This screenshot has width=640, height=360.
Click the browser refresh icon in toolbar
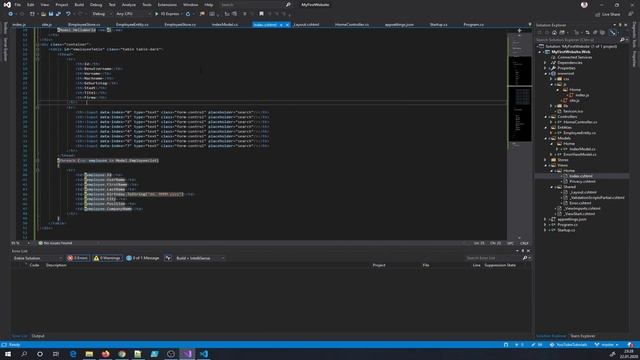coord(188,14)
